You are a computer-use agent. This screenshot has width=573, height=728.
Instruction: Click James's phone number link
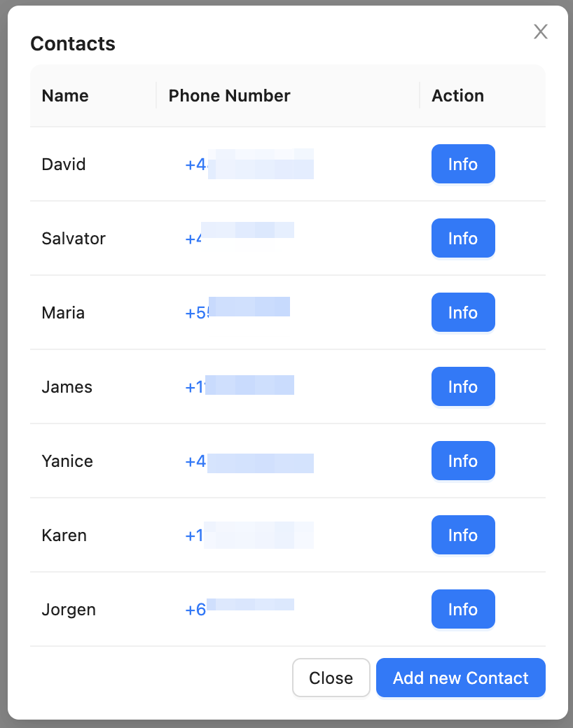(x=240, y=387)
